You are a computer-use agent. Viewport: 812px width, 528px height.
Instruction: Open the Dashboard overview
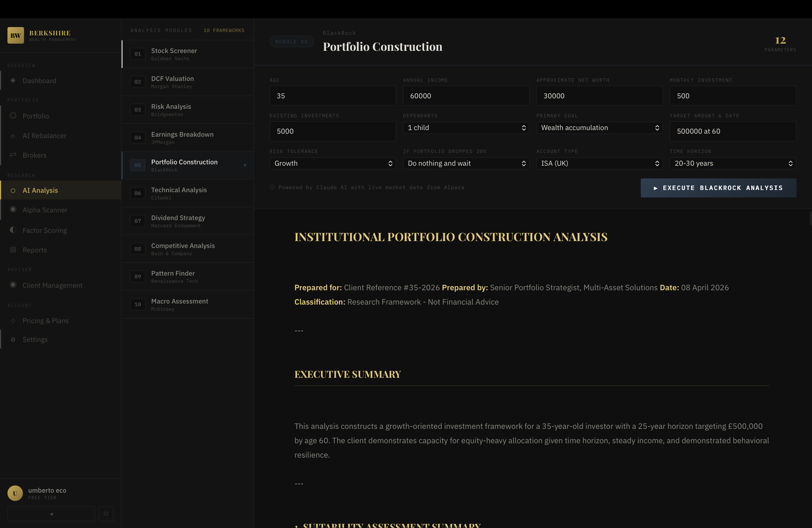coord(39,80)
